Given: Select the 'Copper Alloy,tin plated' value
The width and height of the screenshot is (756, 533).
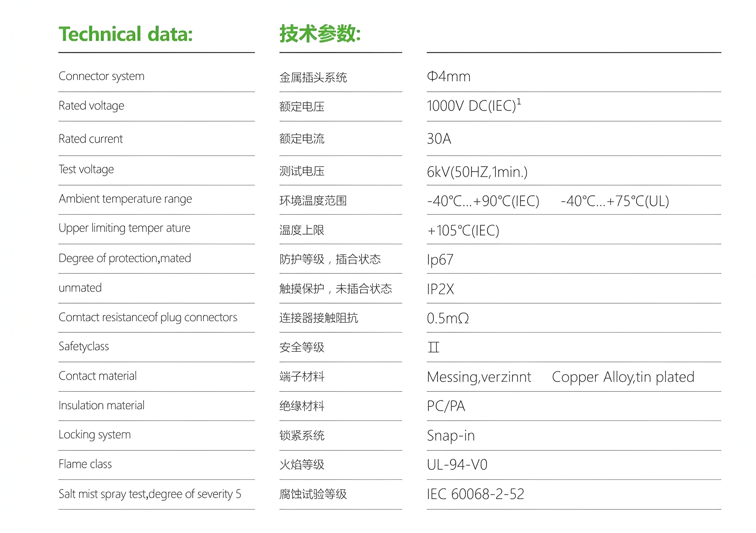Looking at the screenshot, I should tap(623, 378).
